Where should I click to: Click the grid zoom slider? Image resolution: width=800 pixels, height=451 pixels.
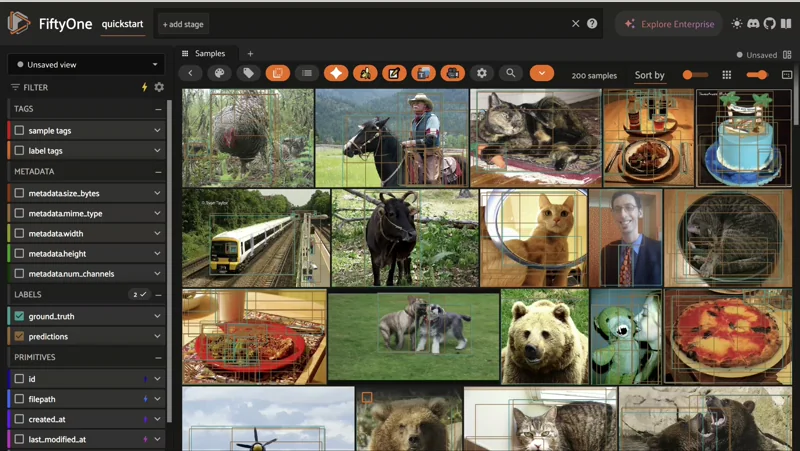[x=757, y=75]
